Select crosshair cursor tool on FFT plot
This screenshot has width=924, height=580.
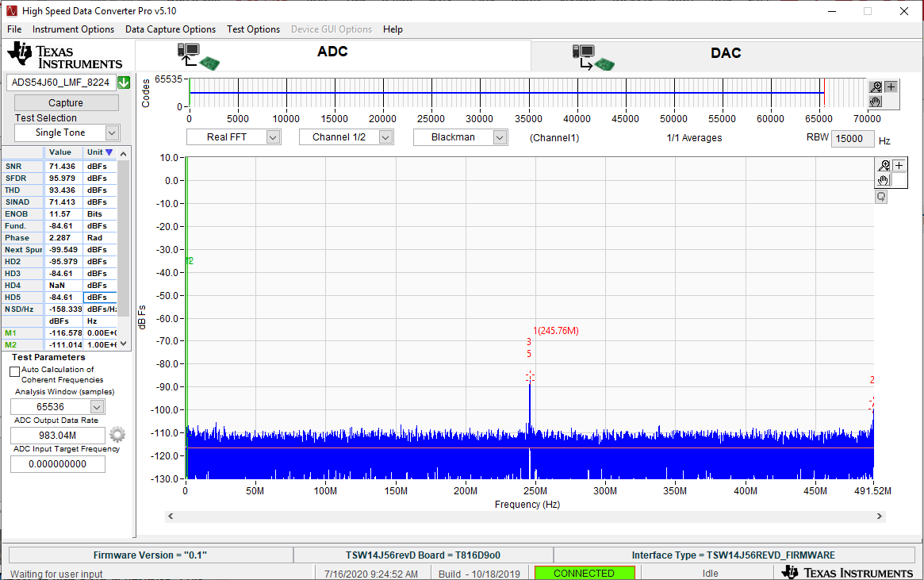[x=899, y=166]
